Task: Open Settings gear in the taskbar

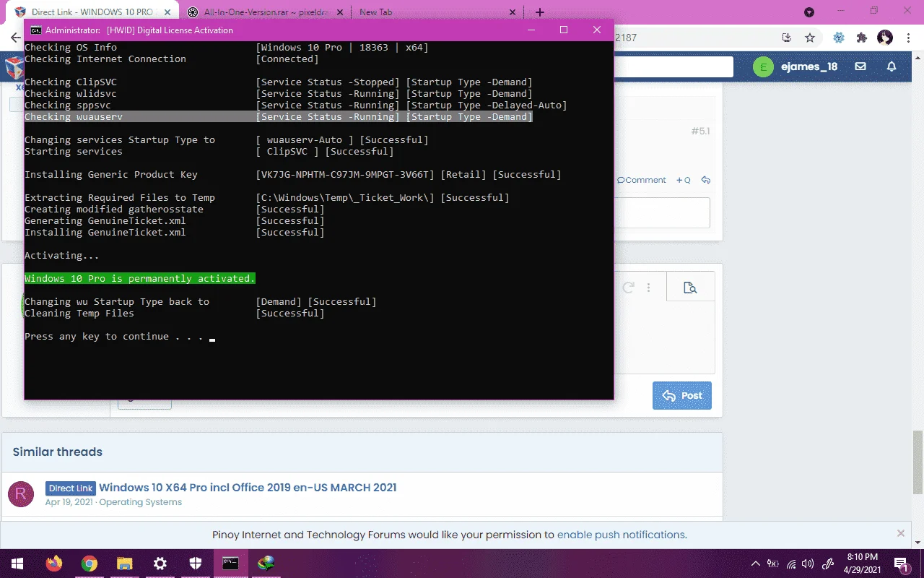Action: pos(160,564)
